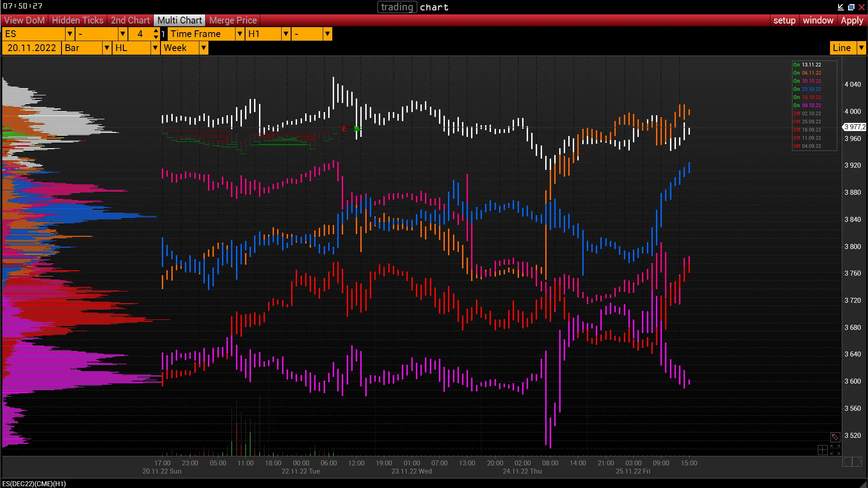Viewport: 868px width, 488px height.
Task: Click the number 4 charts field
Action: point(141,34)
